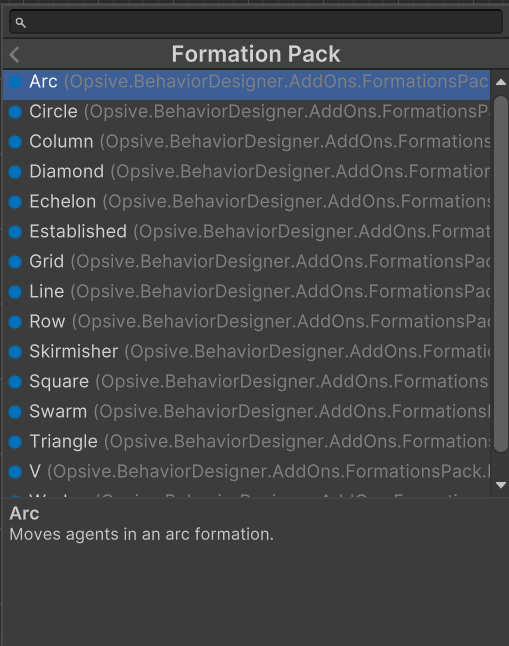The width and height of the screenshot is (509, 646).
Task: Select the Line formation entry
Action: click(x=246, y=291)
